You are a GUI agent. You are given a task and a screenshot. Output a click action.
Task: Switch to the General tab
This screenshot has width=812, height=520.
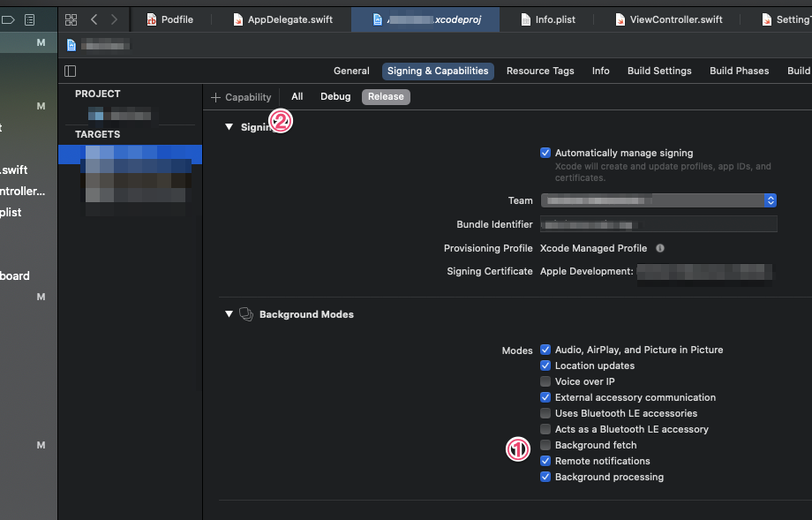pyautogui.click(x=351, y=71)
